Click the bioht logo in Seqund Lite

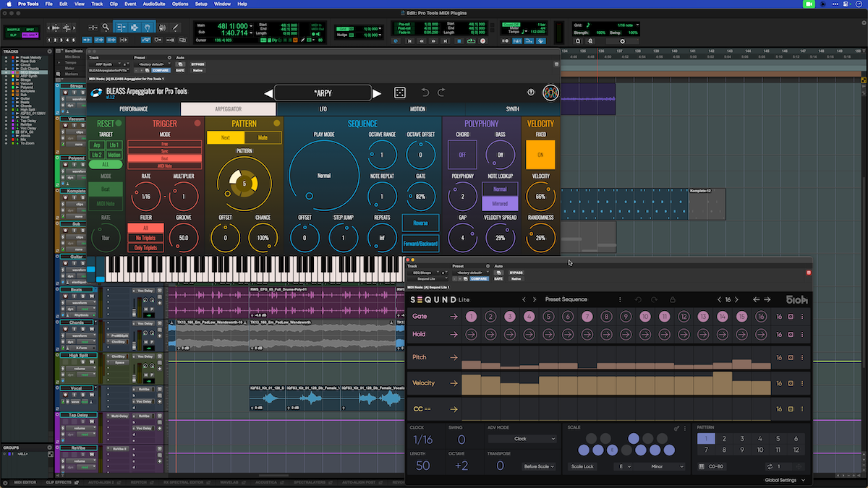[x=796, y=299]
